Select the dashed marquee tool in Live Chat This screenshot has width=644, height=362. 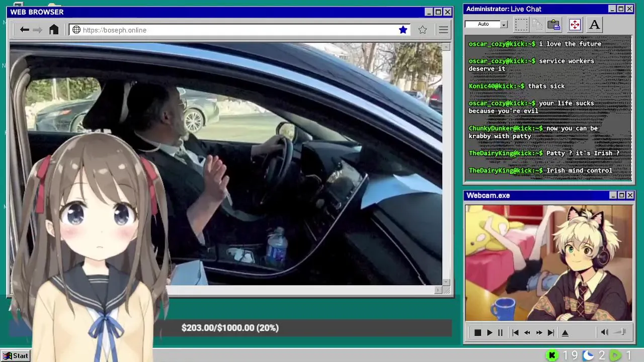point(521,24)
